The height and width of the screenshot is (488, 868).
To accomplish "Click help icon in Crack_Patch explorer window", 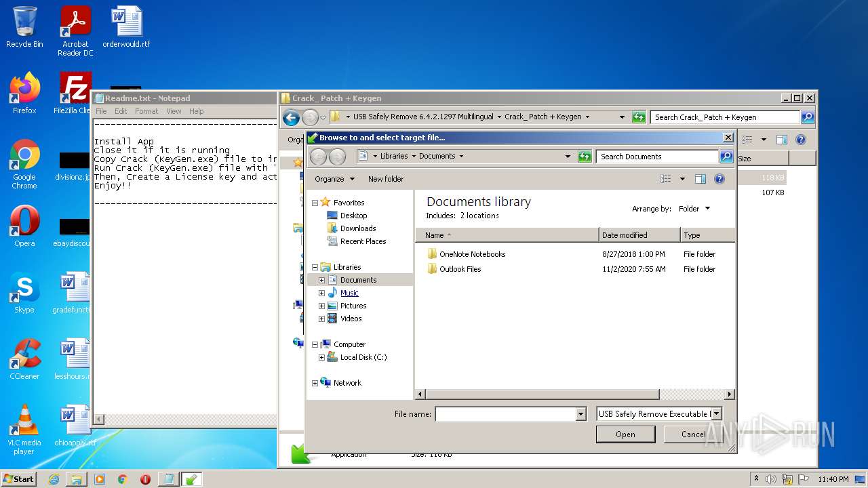I will click(801, 140).
